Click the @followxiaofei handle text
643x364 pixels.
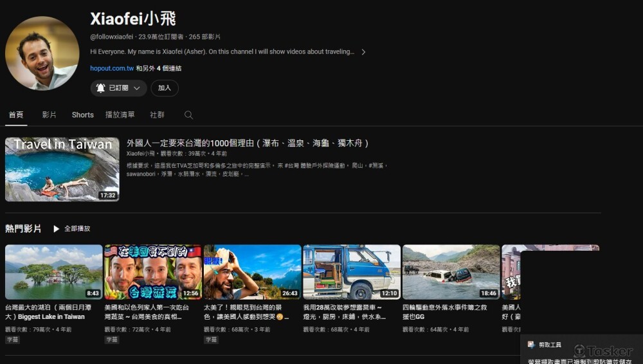pos(111,37)
